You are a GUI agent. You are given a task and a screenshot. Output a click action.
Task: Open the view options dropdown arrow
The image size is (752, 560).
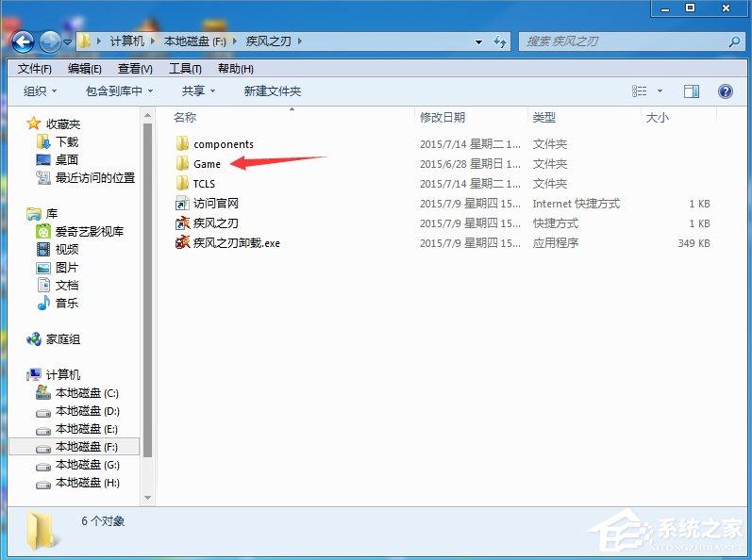660,91
